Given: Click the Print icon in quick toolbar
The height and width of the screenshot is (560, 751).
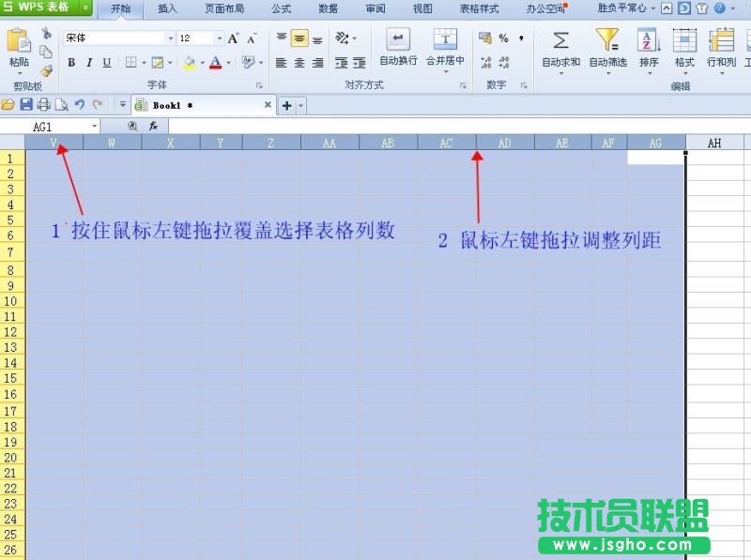Looking at the screenshot, I should 43,104.
